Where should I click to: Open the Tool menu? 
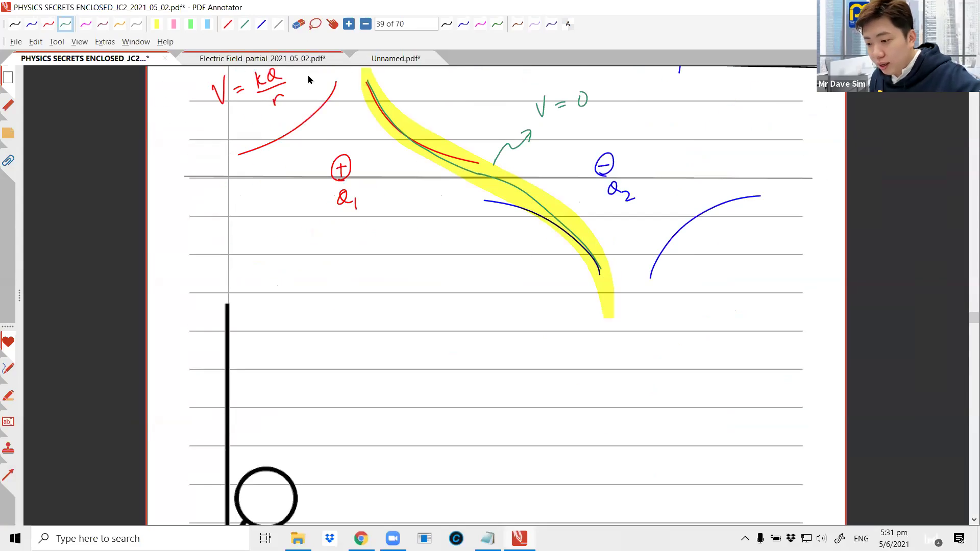tap(56, 42)
